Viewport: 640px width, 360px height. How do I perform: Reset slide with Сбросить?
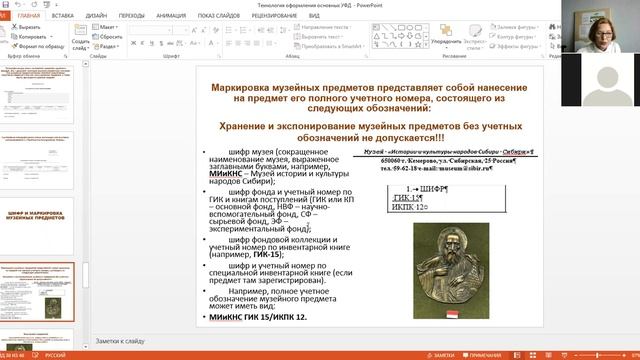tap(107, 37)
